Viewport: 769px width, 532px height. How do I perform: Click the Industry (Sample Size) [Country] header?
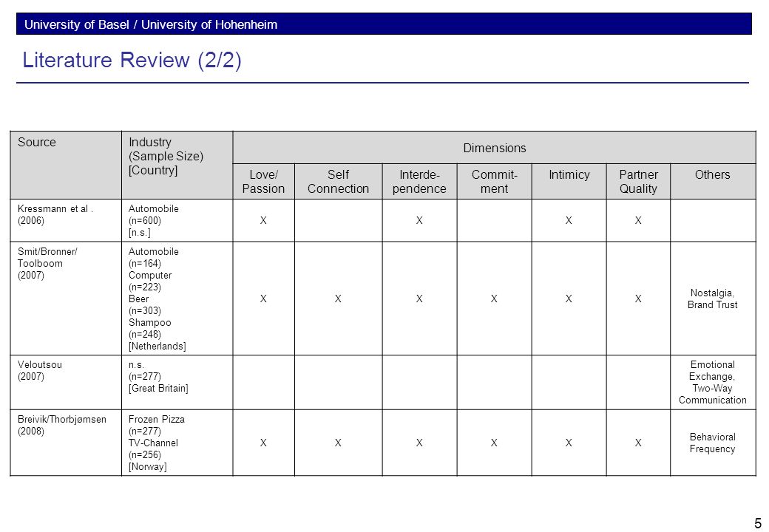[177, 165]
